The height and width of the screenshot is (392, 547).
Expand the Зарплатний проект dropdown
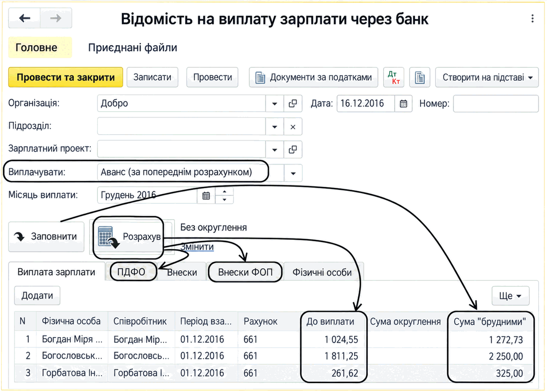[275, 149]
